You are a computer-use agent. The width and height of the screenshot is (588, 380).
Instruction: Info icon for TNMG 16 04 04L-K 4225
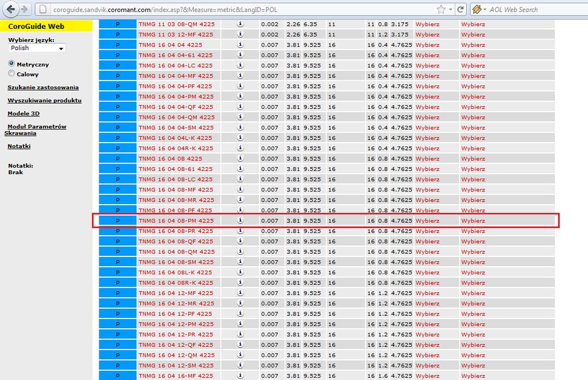[x=241, y=137]
